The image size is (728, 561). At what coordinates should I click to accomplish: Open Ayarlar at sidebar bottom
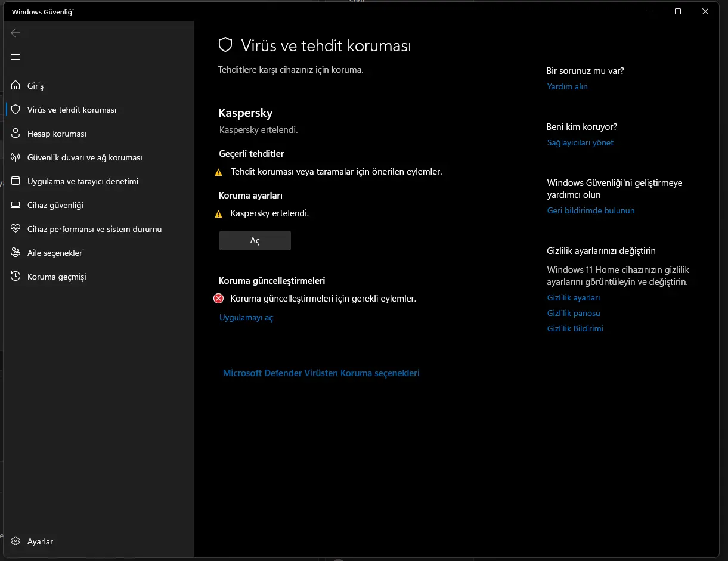(99, 541)
